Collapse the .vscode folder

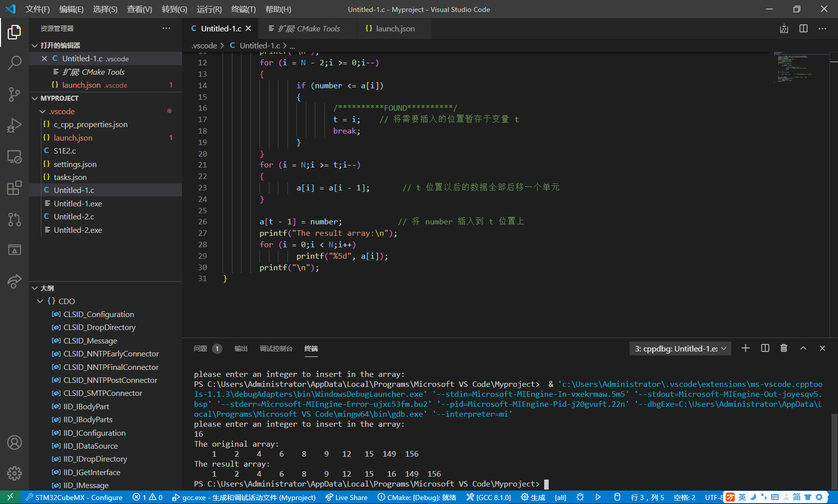point(42,111)
